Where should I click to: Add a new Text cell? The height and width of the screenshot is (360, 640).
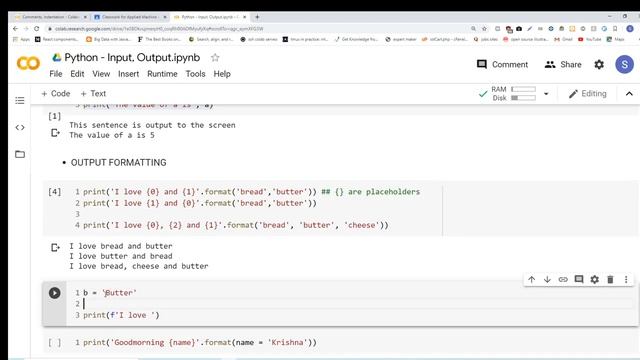tap(93, 93)
